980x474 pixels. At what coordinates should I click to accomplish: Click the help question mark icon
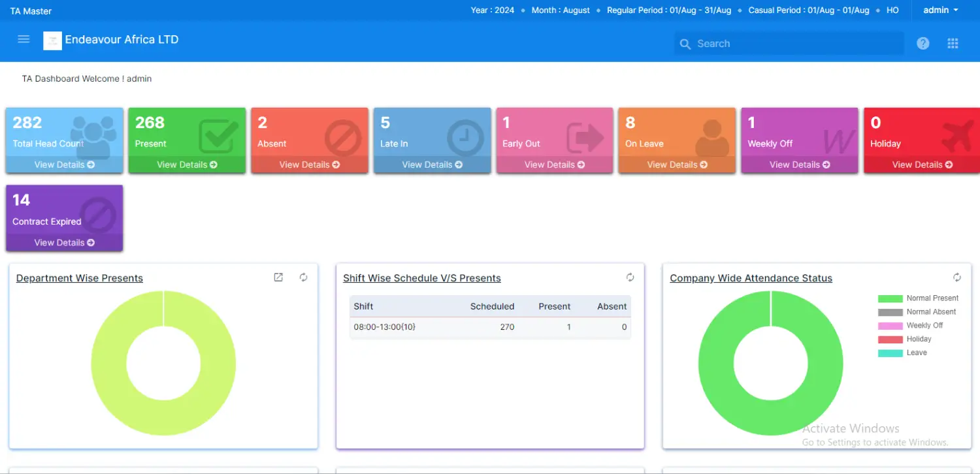[x=923, y=44]
